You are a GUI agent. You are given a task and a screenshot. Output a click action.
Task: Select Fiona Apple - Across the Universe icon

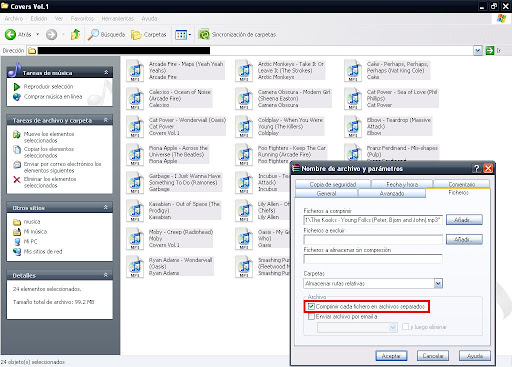[x=135, y=155]
